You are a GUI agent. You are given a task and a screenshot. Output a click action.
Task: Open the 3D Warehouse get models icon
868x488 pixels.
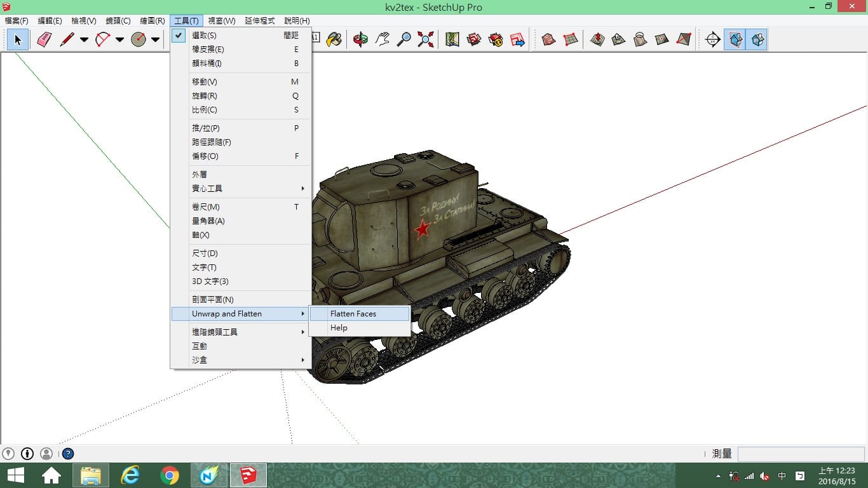pyautogui.click(x=474, y=39)
